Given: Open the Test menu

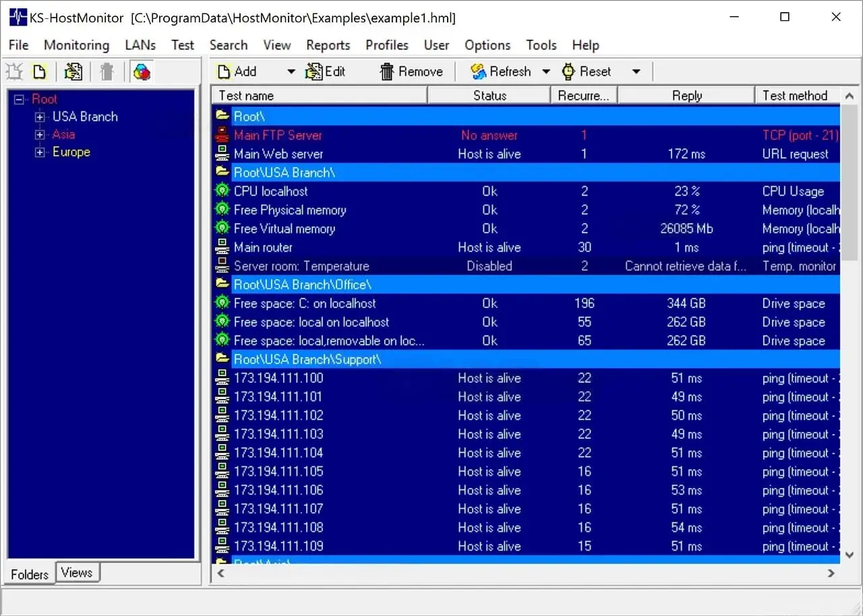Looking at the screenshot, I should 183,45.
